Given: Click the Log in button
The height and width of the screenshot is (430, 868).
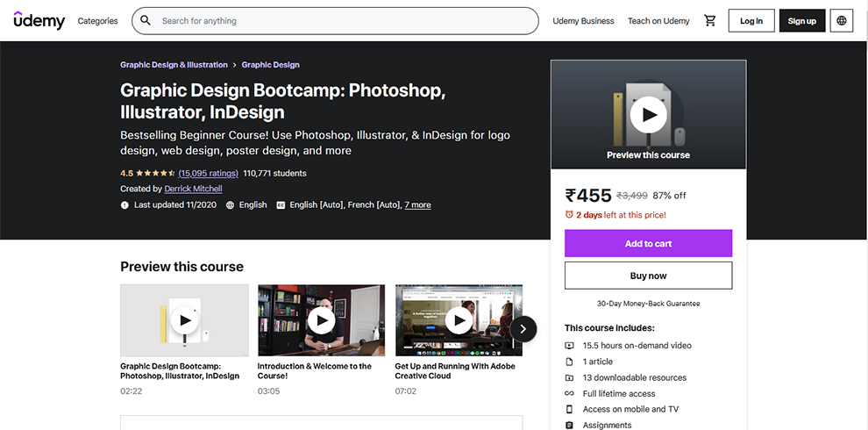Looking at the screenshot, I should (751, 20).
